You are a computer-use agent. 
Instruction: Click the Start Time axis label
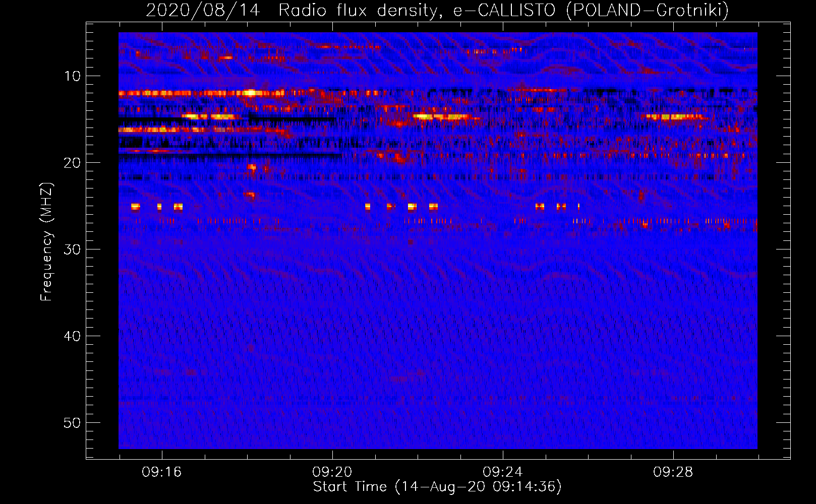tap(437, 487)
